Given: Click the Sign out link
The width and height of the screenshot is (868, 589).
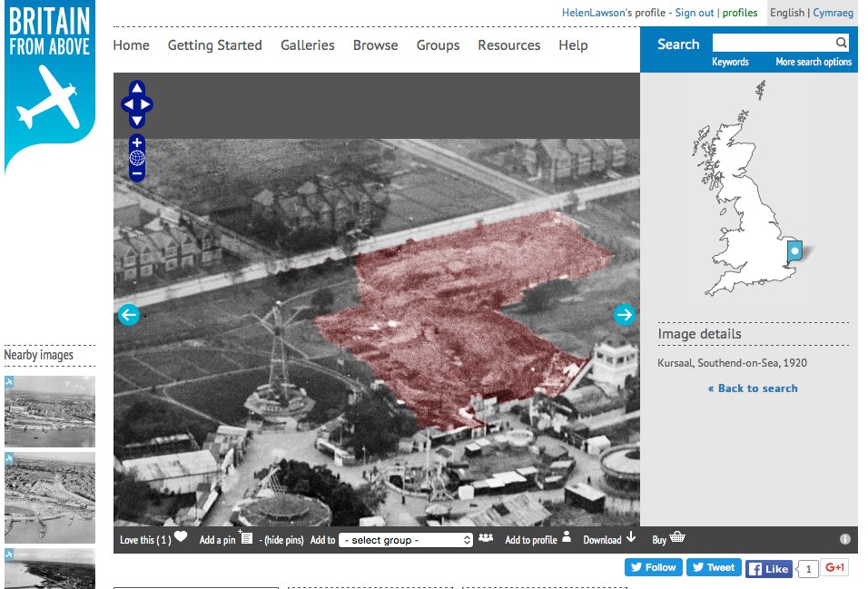Looking at the screenshot, I should coord(695,13).
